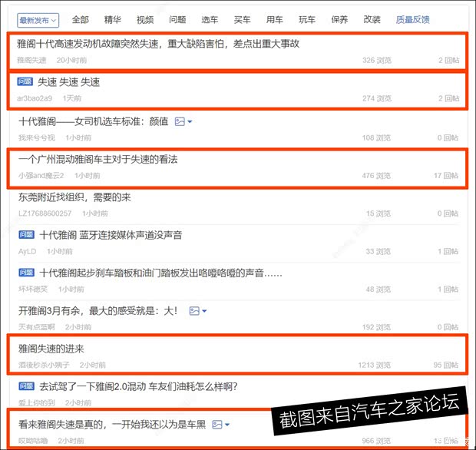Open author profile 我来兮兮视
This screenshot has height=450, width=476.
click(37, 138)
